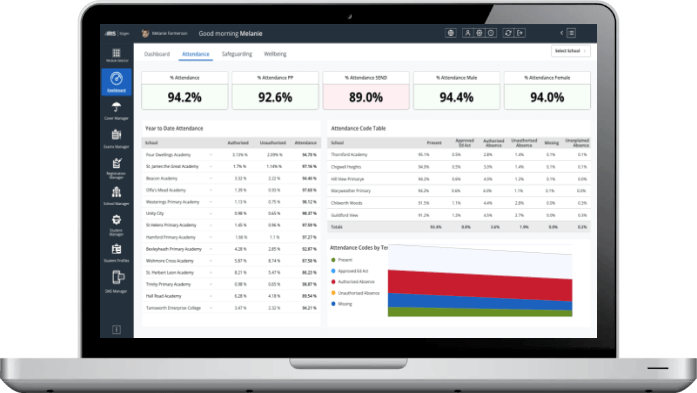Click the sign-out arrow icon in header

coord(520,33)
